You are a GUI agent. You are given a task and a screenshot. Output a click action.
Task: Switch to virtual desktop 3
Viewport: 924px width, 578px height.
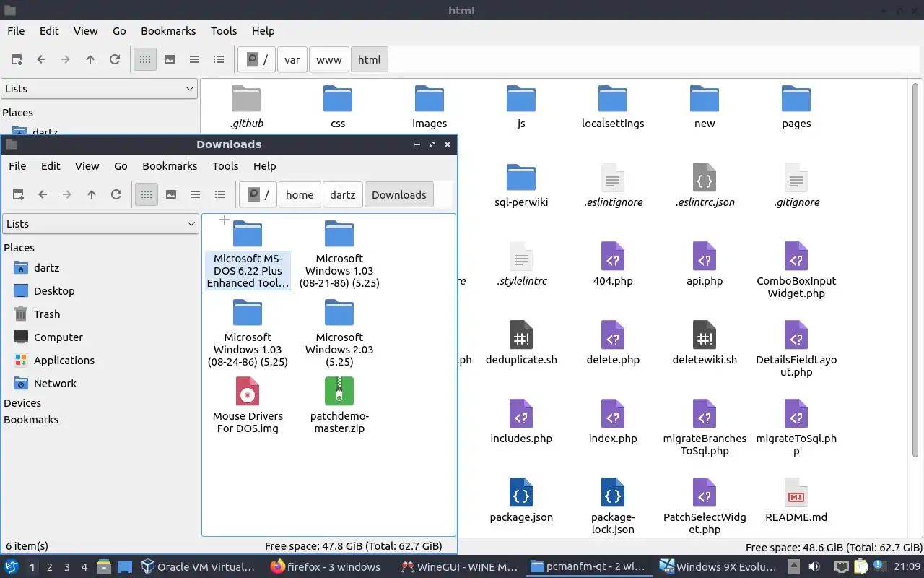point(67,567)
